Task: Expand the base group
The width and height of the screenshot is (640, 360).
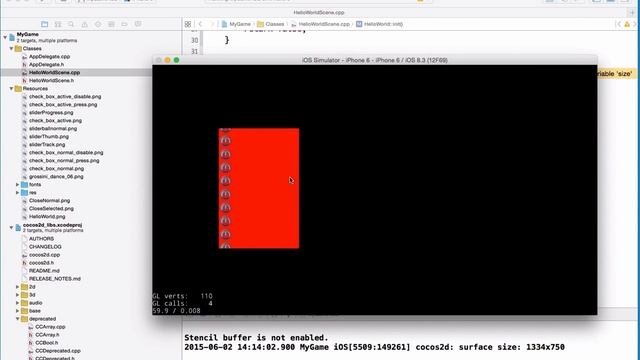Action: coord(18,311)
